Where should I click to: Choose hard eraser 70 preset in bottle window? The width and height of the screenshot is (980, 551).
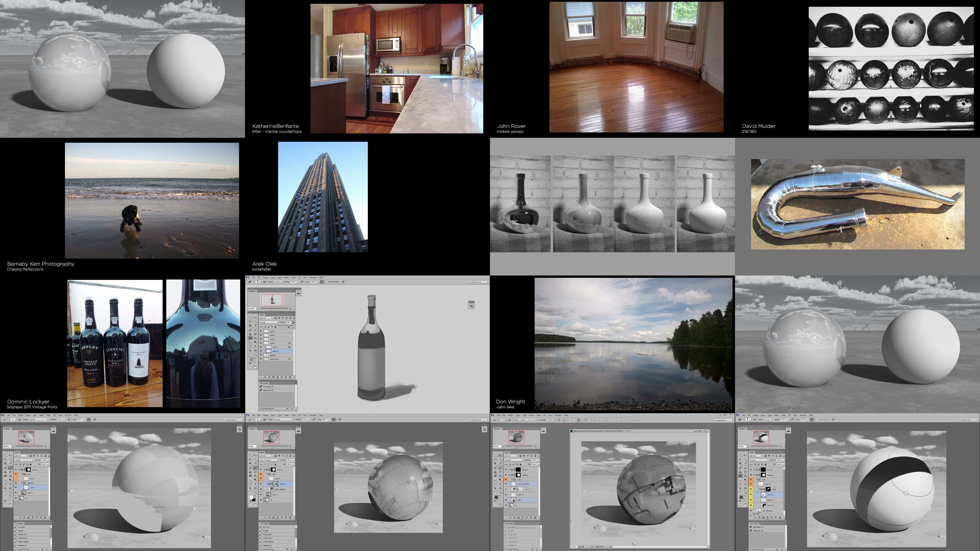pyautogui.click(x=277, y=387)
